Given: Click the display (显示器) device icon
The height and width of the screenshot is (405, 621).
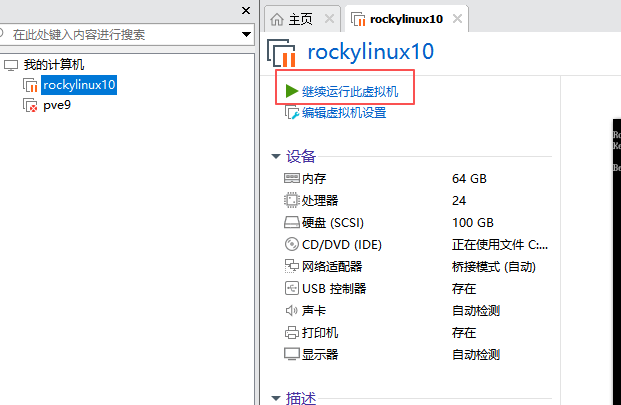Looking at the screenshot, I should point(292,354).
